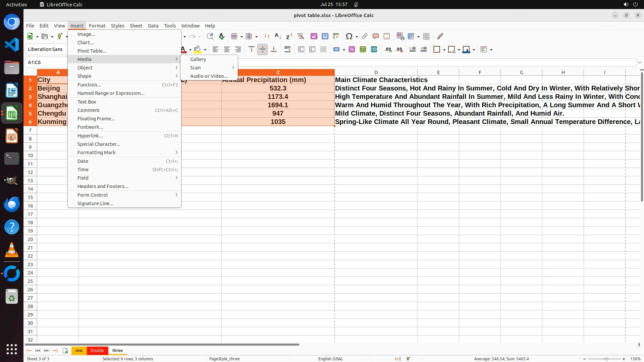Open the Spelling check tool
This screenshot has width=644, height=362.
[x=221, y=36]
